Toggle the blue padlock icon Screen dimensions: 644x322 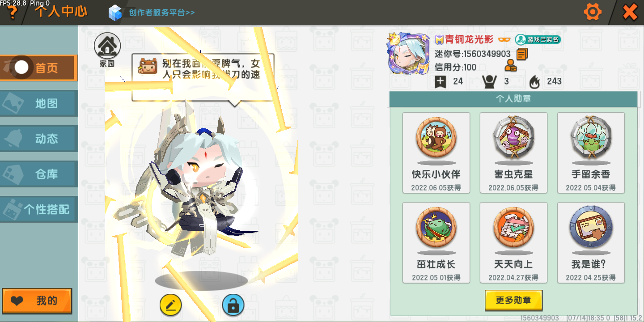(233, 305)
